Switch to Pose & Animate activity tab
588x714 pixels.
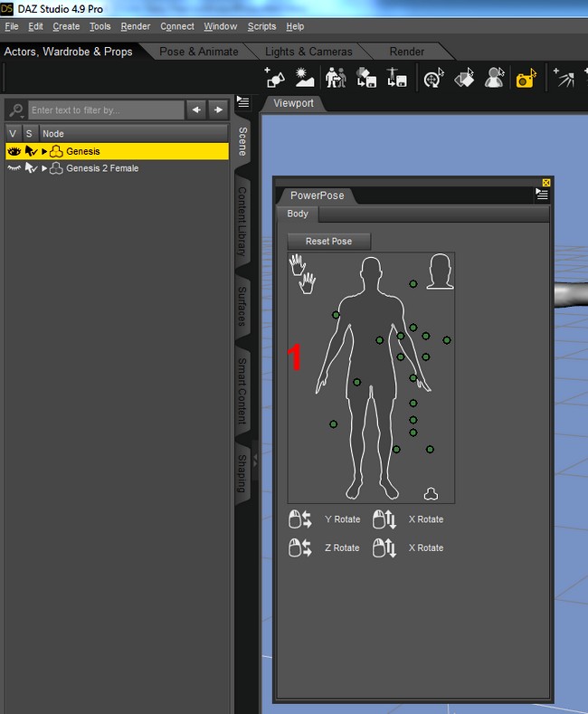pyautogui.click(x=199, y=52)
